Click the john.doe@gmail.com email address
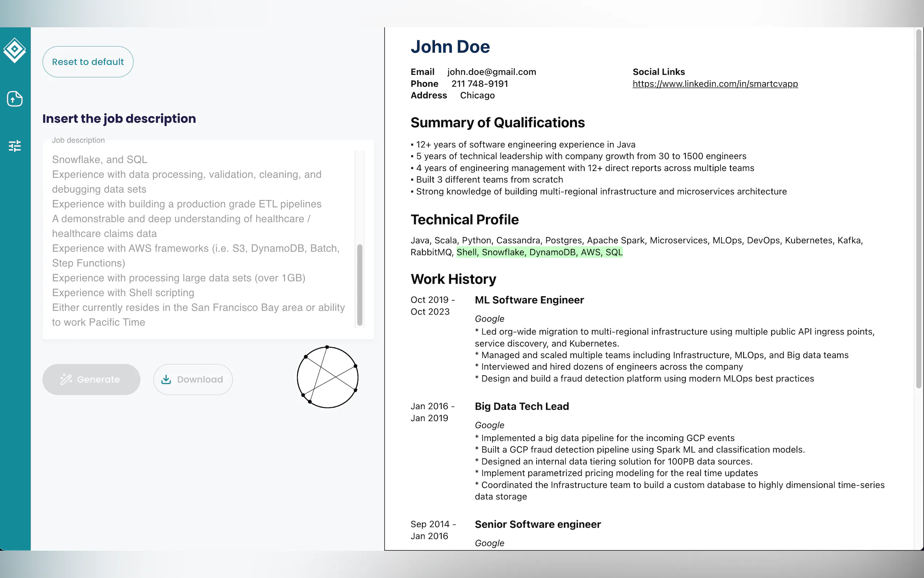This screenshot has height=578, width=924. click(x=491, y=72)
